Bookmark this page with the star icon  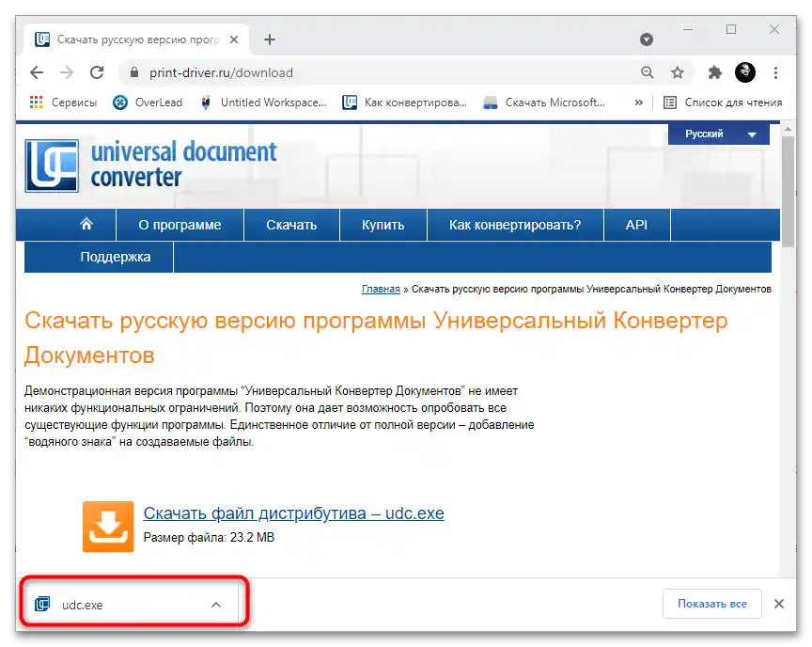point(678,72)
